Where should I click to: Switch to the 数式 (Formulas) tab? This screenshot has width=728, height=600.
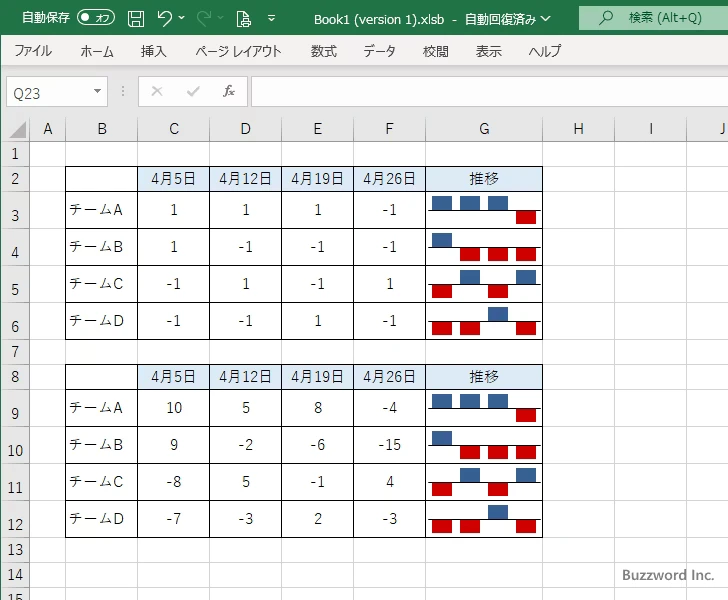click(x=323, y=51)
